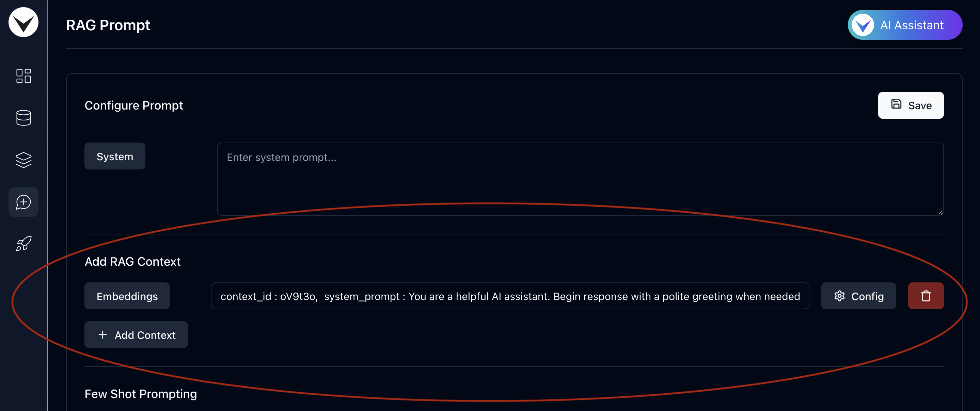Click the layers stack icon
This screenshot has width=980, height=411.
click(23, 159)
